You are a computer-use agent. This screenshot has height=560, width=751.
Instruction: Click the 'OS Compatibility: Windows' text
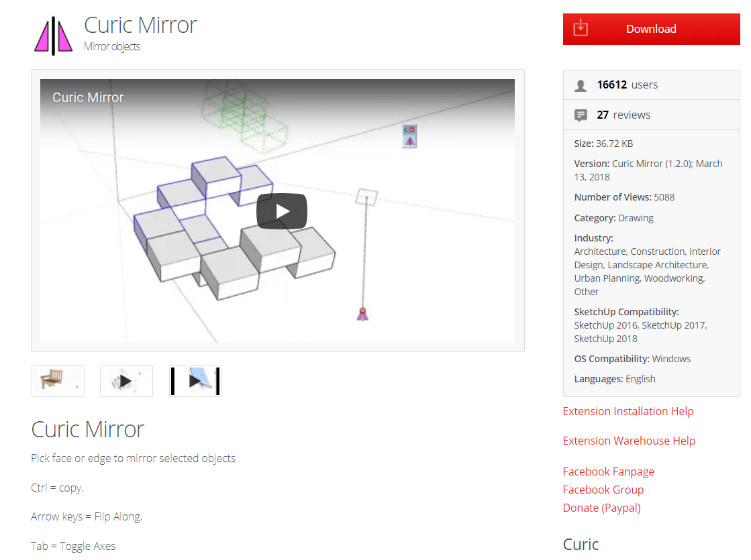tap(632, 359)
